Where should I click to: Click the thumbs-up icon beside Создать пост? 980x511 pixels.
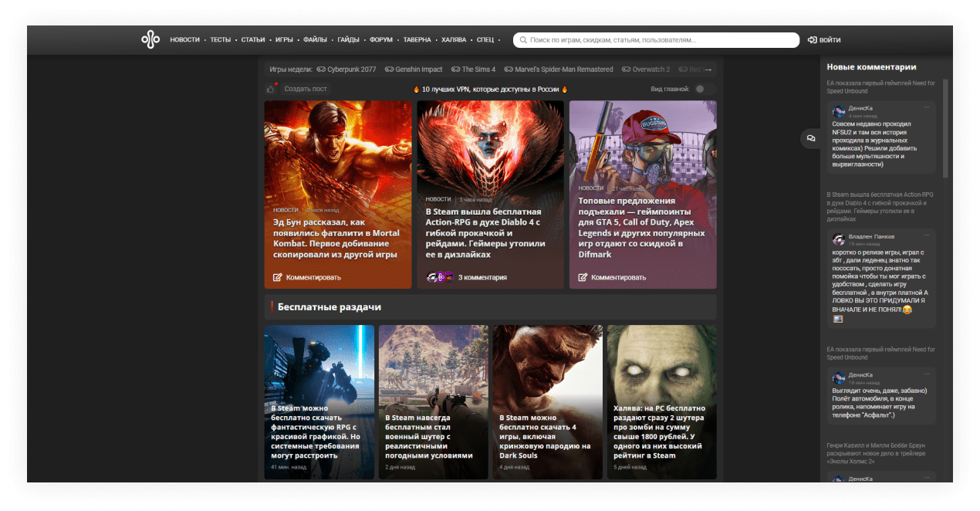[271, 89]
